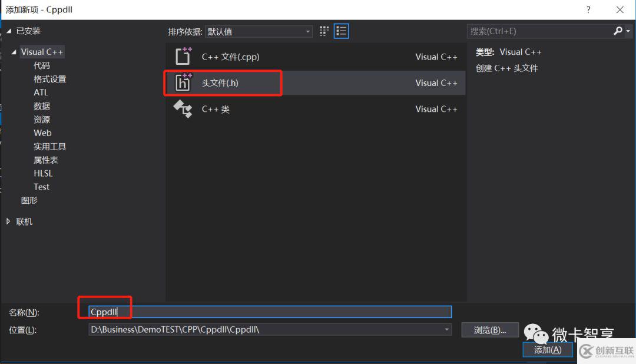Open the search options dropdown arrow

[x=628, y=31]
